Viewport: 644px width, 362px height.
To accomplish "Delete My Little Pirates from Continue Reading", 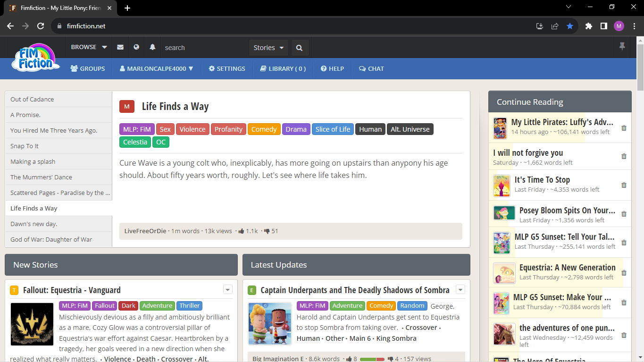I will click(x=624, y=128).
